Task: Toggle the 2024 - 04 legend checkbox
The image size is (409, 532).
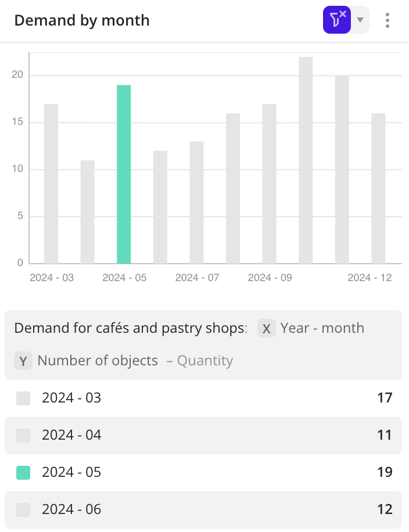Action: pyautogui.click(x=23, y=435)
